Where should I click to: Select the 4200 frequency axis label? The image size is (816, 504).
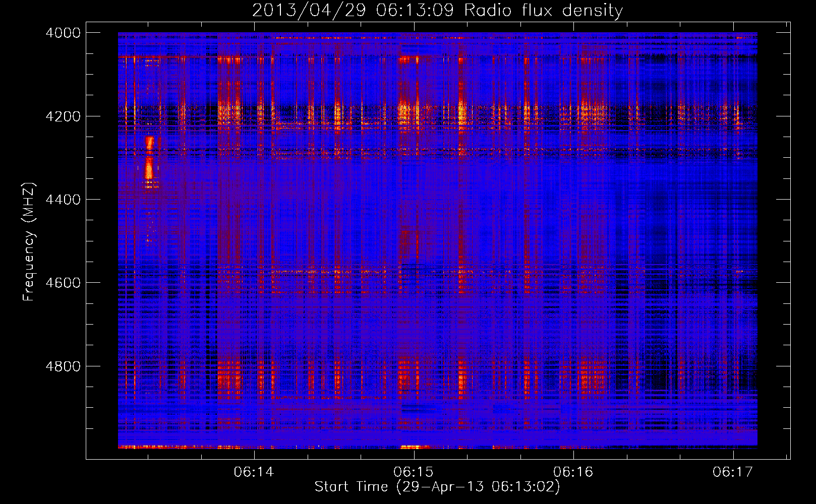[63, 116]
